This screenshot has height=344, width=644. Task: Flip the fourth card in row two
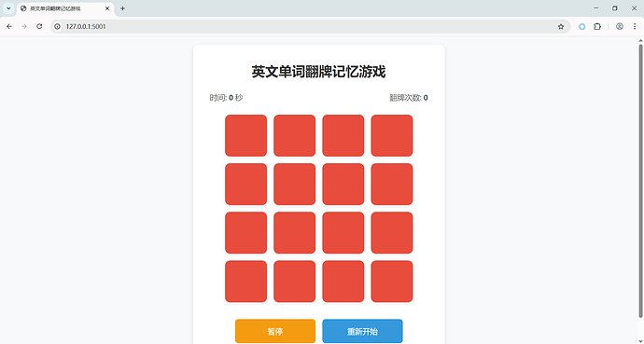pos(392,184)
